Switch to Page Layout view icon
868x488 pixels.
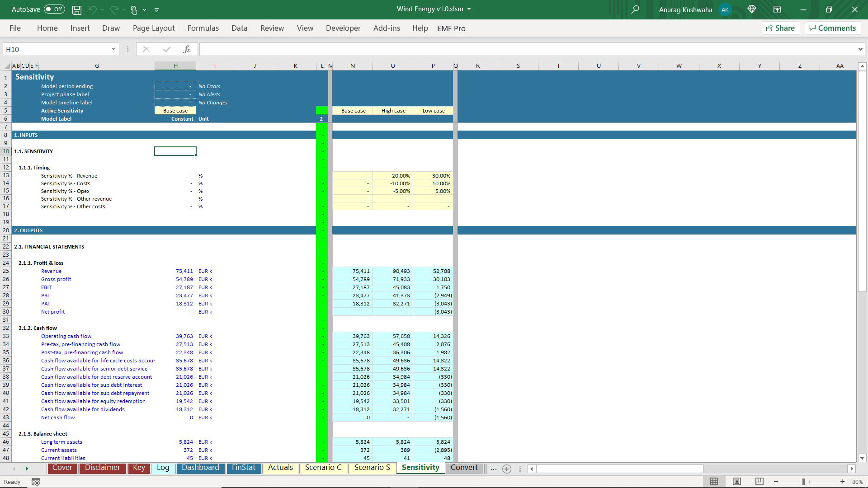coord(737,482)
